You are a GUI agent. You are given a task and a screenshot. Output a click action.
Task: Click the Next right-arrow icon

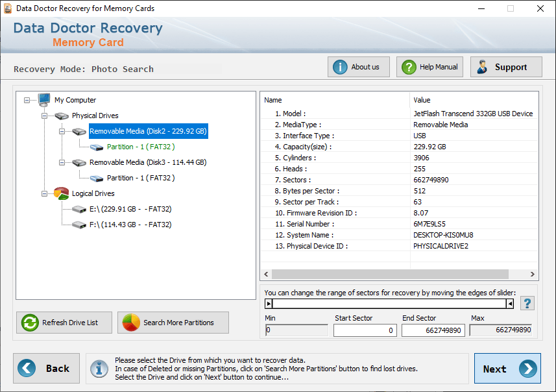tap(528, 369)
